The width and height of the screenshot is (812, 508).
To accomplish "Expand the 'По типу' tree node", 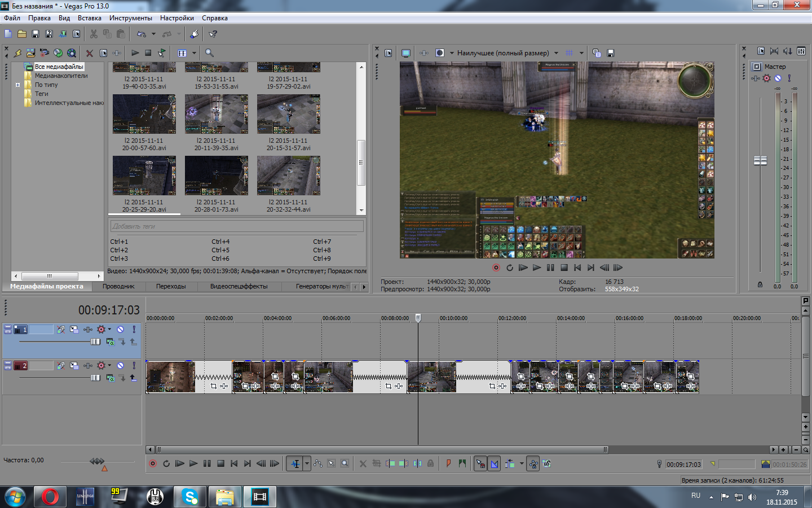I will 17,85.
